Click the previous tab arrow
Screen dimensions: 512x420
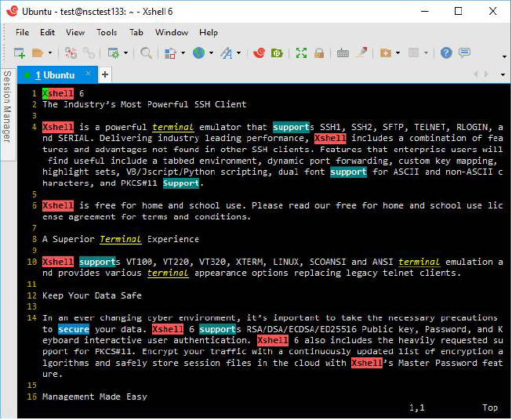point(476,74)
